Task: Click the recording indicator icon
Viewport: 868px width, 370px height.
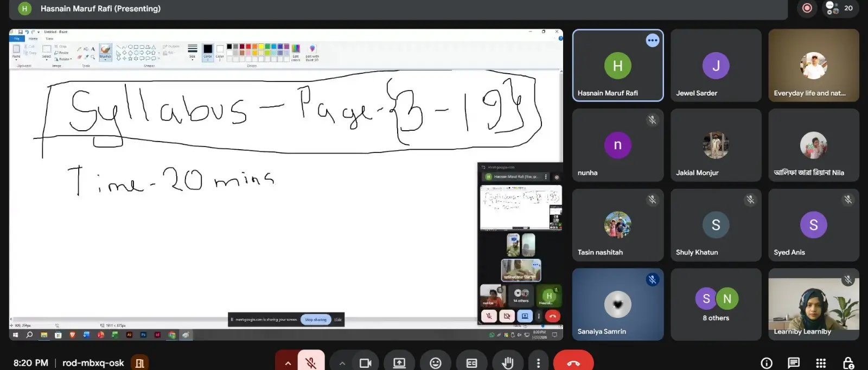Action: click(x=807, y=8)
